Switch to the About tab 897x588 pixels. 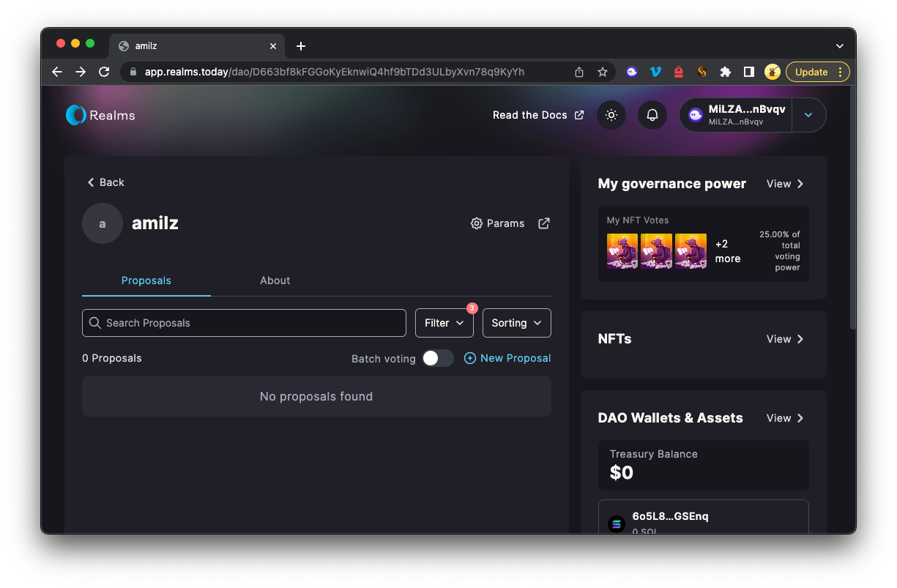click(x=275, y=280)
